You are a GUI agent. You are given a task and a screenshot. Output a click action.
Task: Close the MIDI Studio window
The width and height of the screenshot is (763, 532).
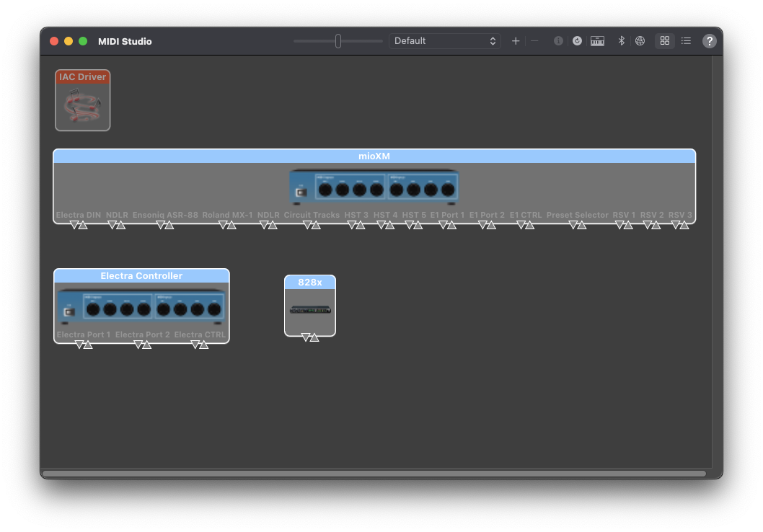pos(54,41)
